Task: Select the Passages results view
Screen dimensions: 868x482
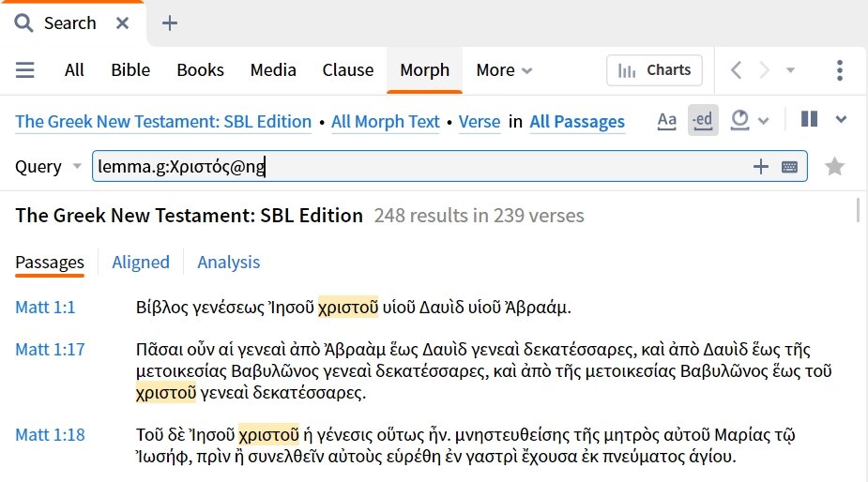Action: coord(50,263)
